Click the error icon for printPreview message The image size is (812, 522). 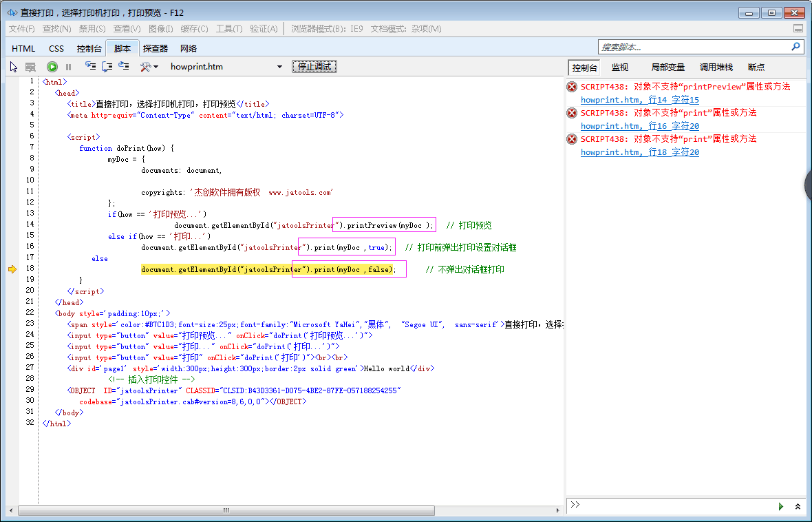click(572, 87)
